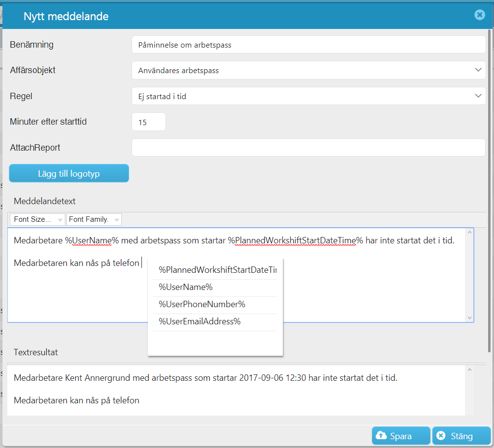
Task: Click scroll-up arrow in Meddelandetext editor
Action: click(x=469, y=233)
